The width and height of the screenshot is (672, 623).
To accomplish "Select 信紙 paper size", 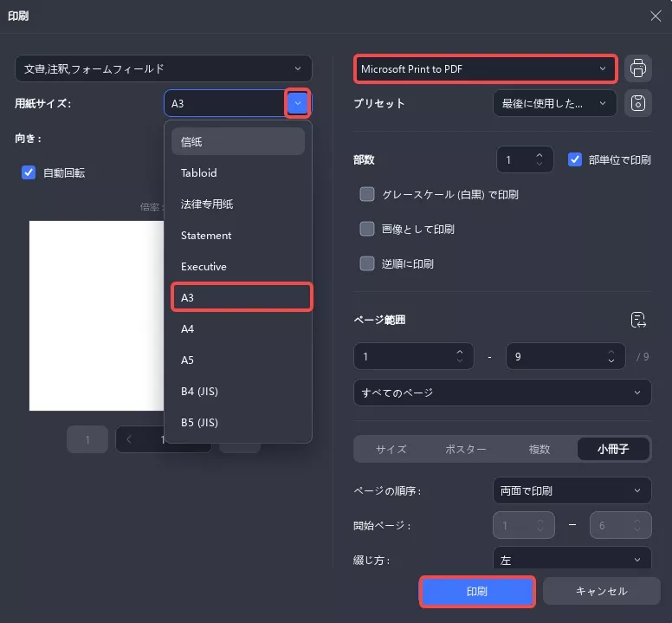I will (238, 141).
